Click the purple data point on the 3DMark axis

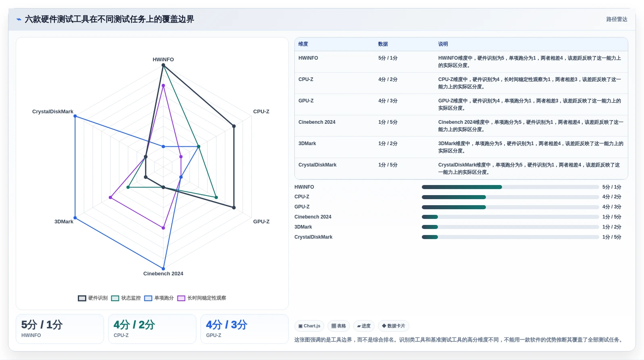110,198
